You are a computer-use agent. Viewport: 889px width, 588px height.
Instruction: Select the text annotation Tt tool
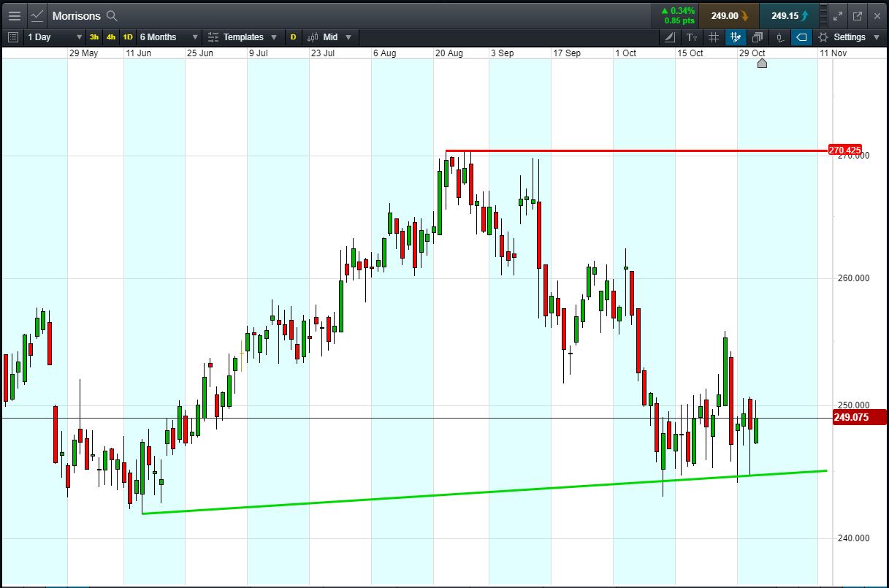[x=692, y=37]
